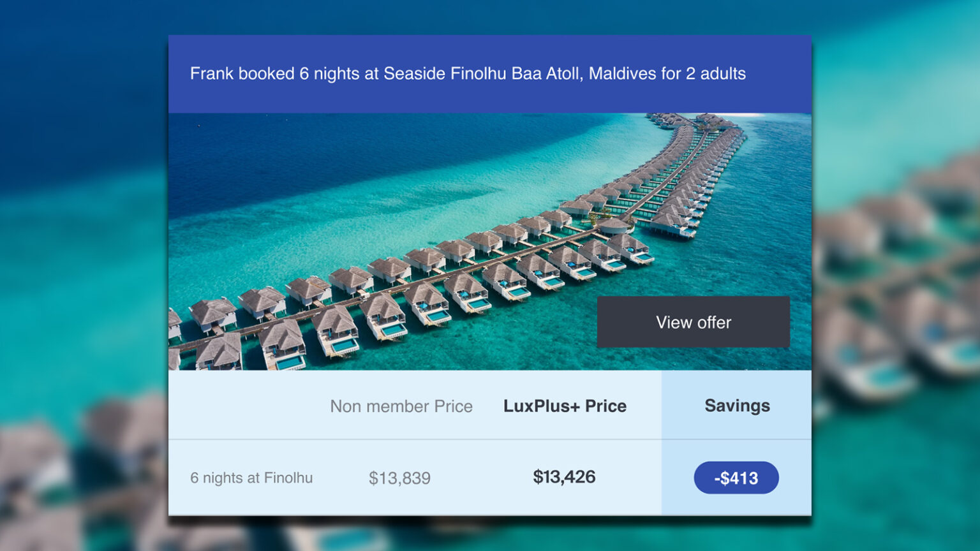
Task: Select the 6 nights at Finolhu row label
Action: pyautogui.click(x=251, y=477)
